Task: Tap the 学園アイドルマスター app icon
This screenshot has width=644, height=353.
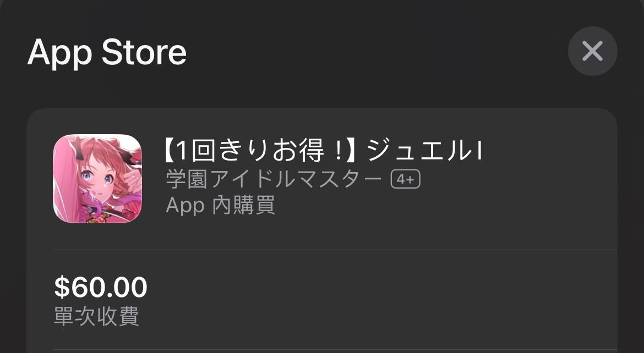Action: [97, 179]
